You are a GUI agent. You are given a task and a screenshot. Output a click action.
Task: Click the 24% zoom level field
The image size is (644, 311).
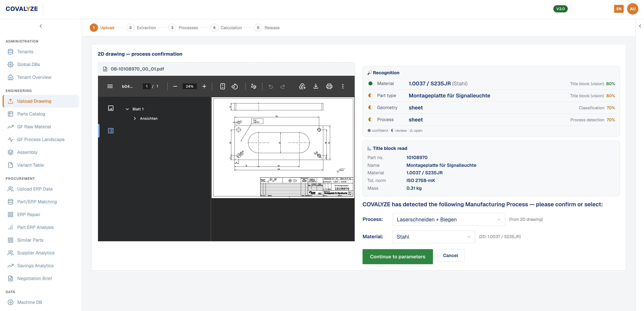point(189,86)
